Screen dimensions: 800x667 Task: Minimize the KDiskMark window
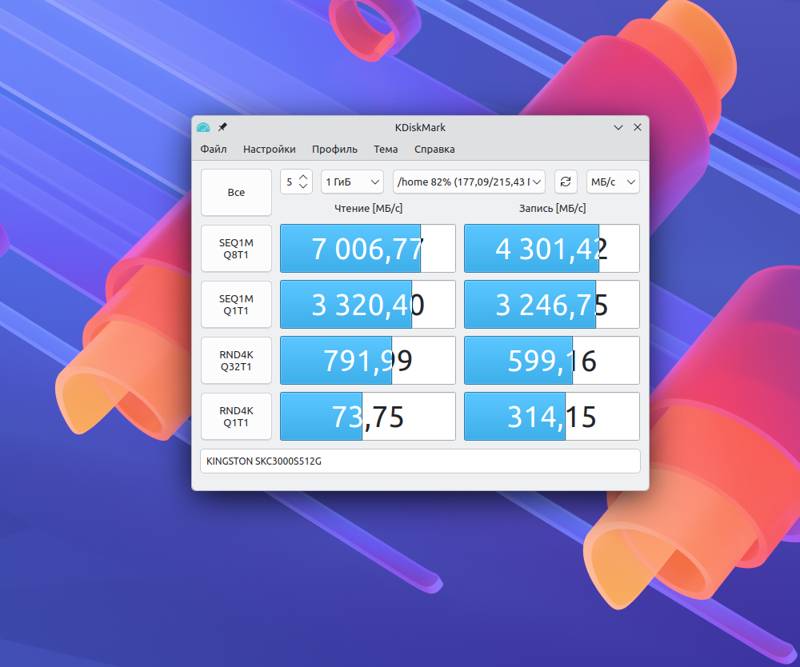(619, 127)
